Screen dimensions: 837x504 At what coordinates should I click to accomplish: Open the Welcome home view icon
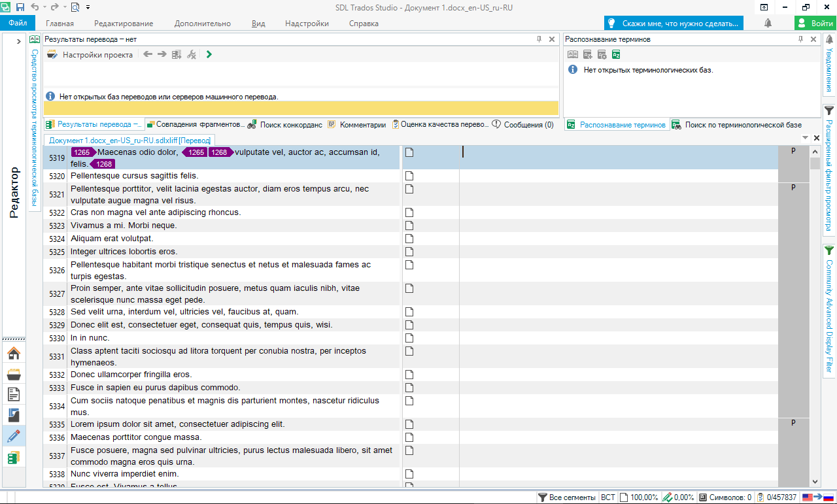point(14,354)
